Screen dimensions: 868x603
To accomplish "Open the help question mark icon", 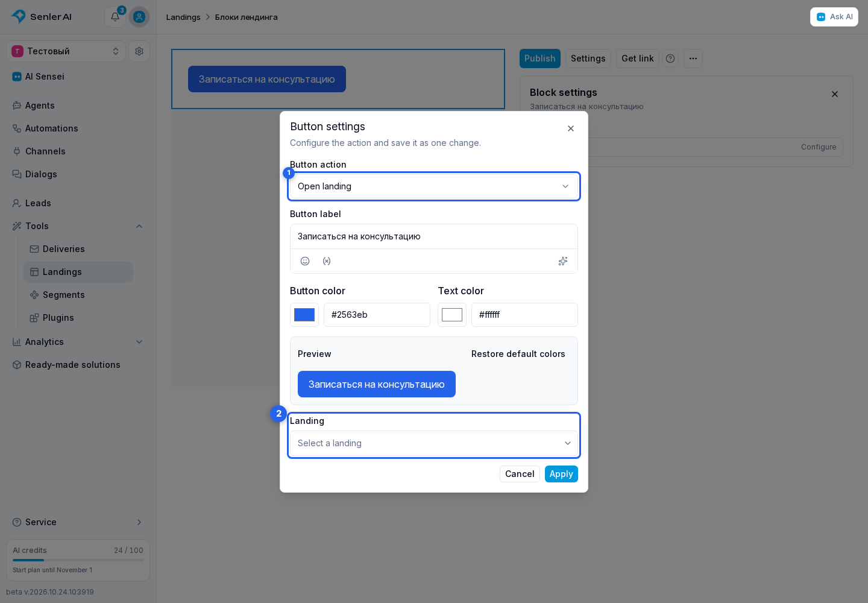I will 670,58.
